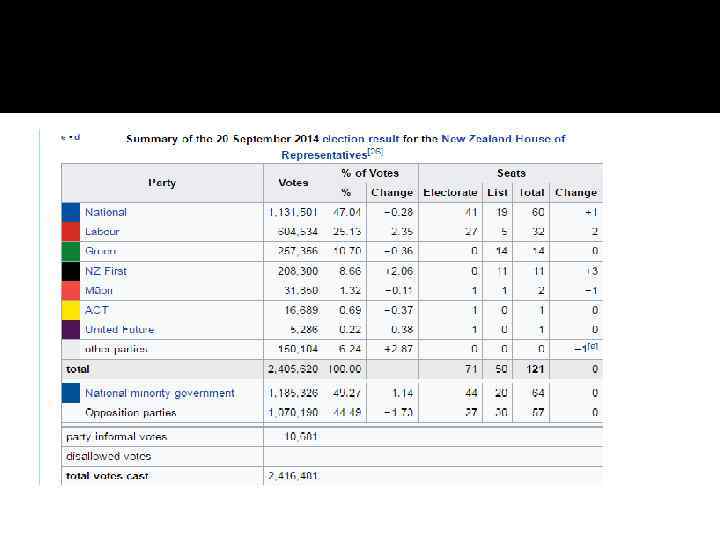Select the total percentage 100.00
720x540 pixels.
click(345, 369)
